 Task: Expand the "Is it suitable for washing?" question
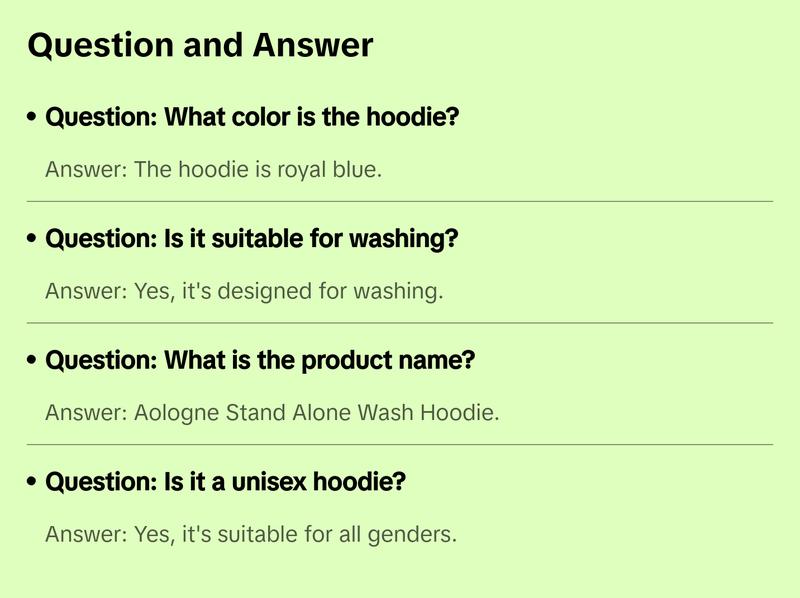(252, 240)
